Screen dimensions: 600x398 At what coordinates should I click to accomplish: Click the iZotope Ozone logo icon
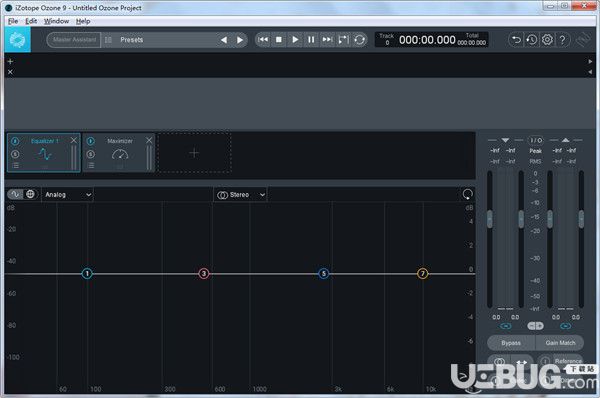18,39
